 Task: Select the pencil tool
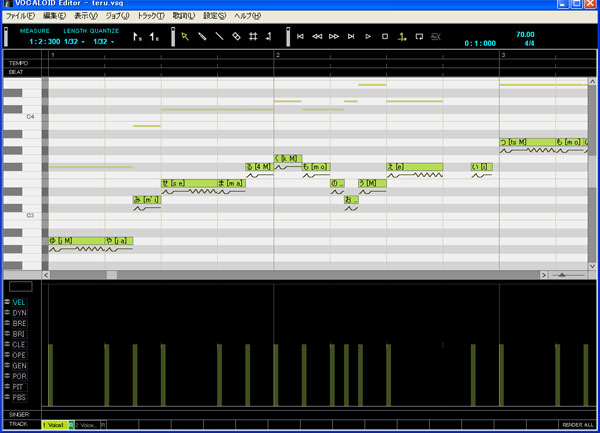click(202, 36)
